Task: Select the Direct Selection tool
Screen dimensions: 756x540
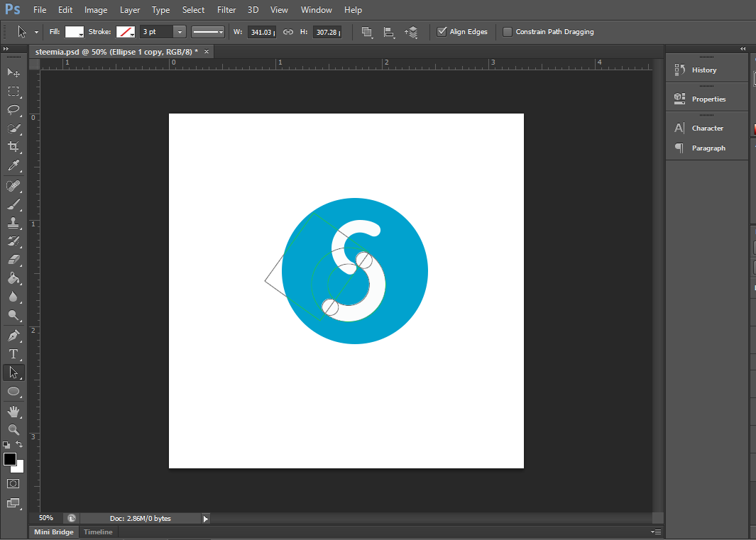Action: click(x=13, y=373)
